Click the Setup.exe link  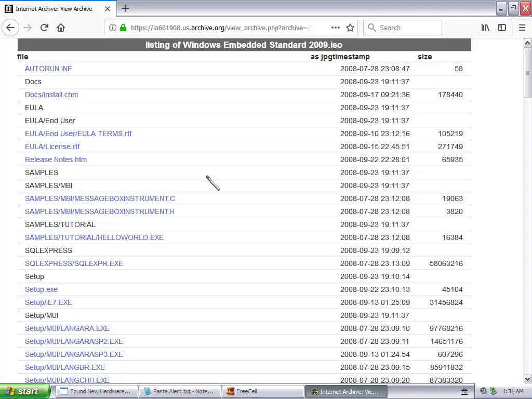point(42,289)
